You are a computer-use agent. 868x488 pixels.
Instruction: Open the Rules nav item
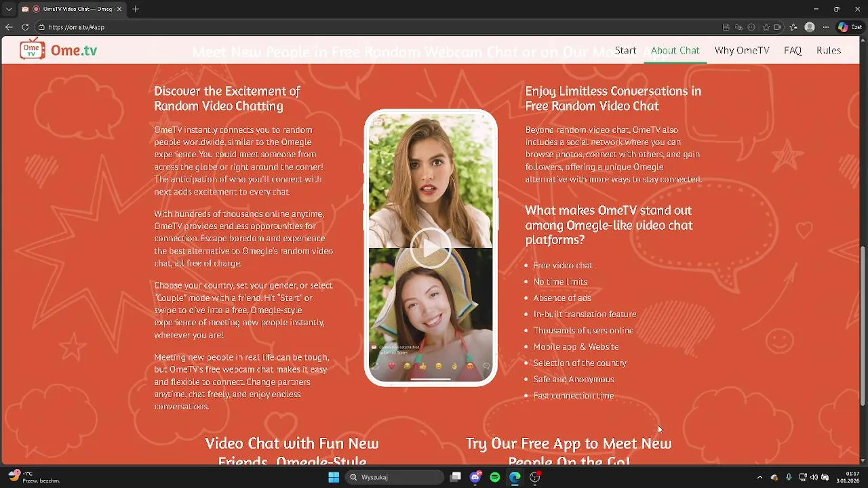coord(829,50)
